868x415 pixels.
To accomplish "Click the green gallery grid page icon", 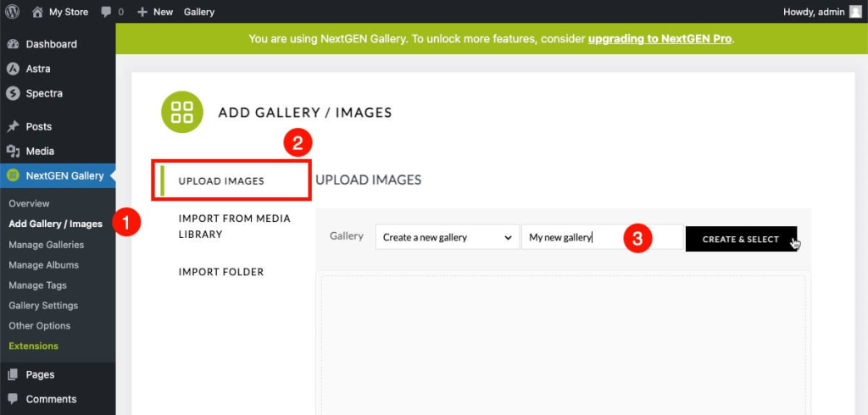I will (182, 112).
